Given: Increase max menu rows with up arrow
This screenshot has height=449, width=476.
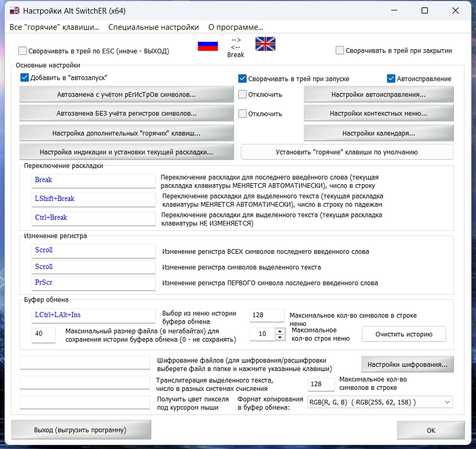Looking at the screenshot, I should (x=280, y=331).
